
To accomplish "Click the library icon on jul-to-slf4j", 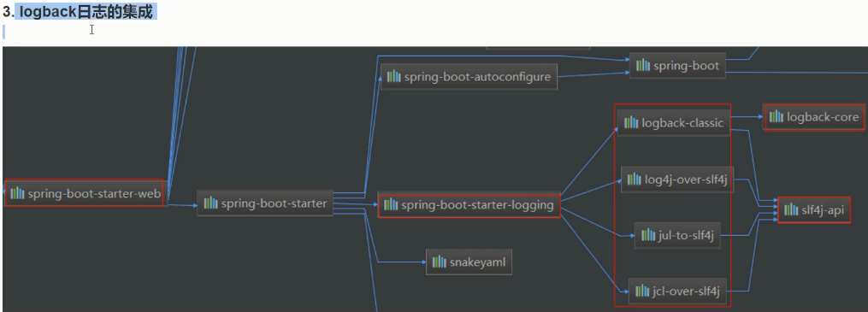I will tap(648, 236).
